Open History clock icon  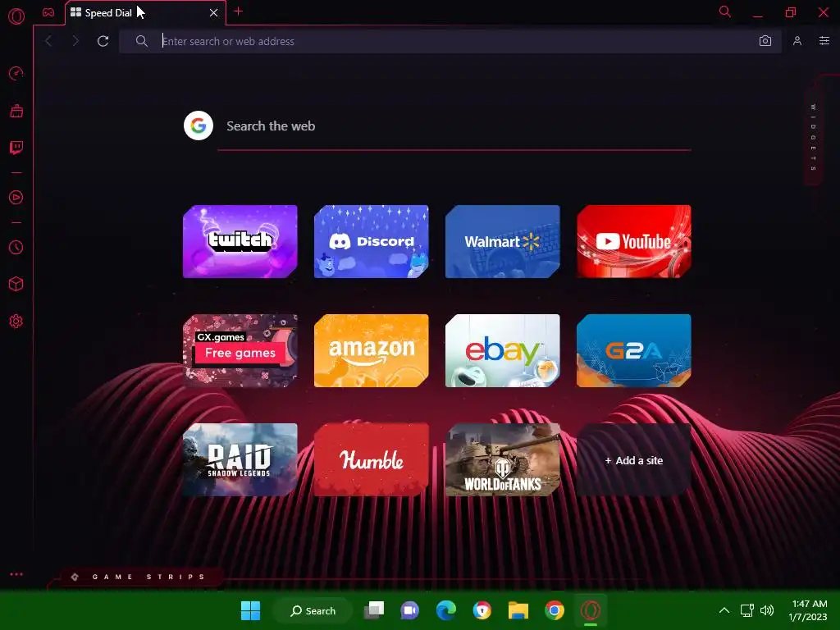[x=16, y=248]
